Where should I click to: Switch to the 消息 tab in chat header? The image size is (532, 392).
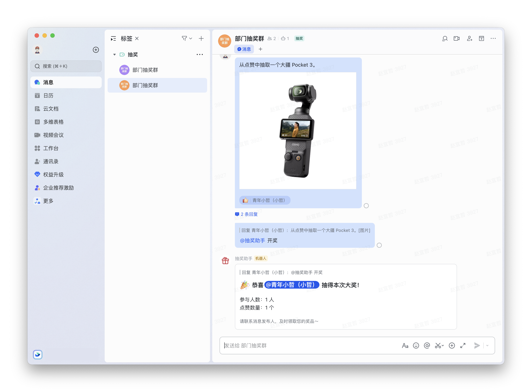click(x=244, y=49)
